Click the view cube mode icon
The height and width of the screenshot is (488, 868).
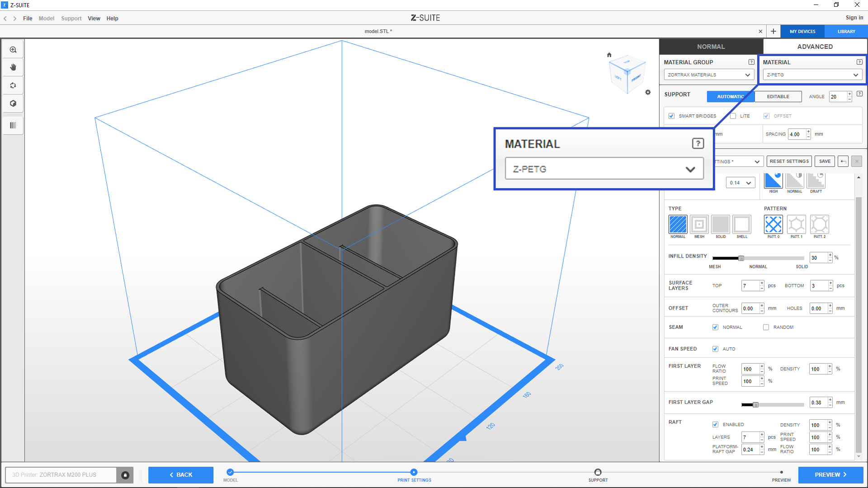[13, 103]
